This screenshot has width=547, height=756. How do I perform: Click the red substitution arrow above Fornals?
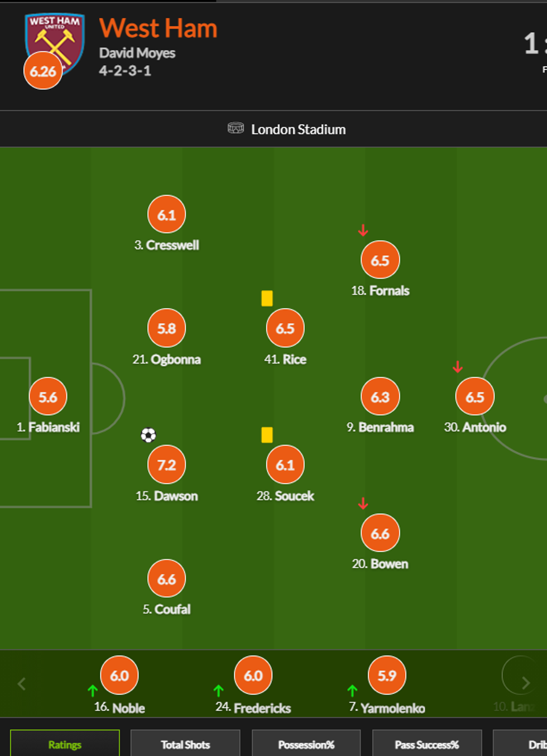[x=363, y=230]
